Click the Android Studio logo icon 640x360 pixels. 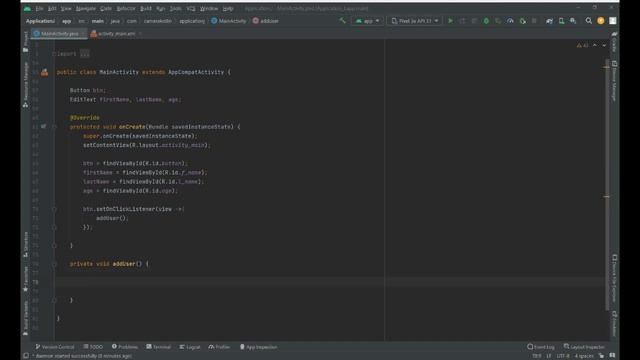pyautogui.click(x=27, y=8)
